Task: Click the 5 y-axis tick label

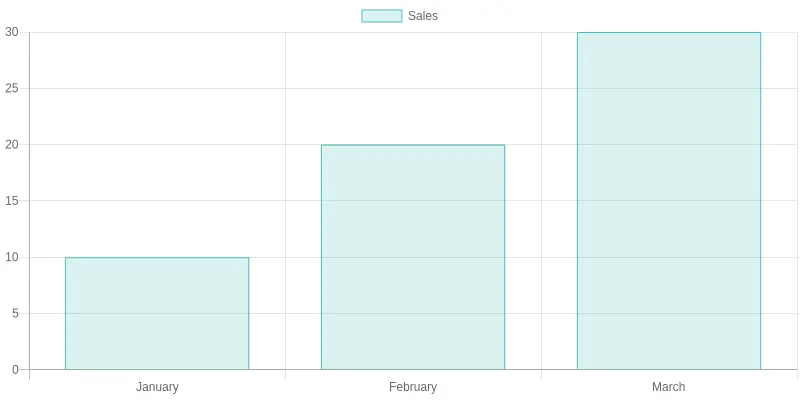Action: [16, 313]
